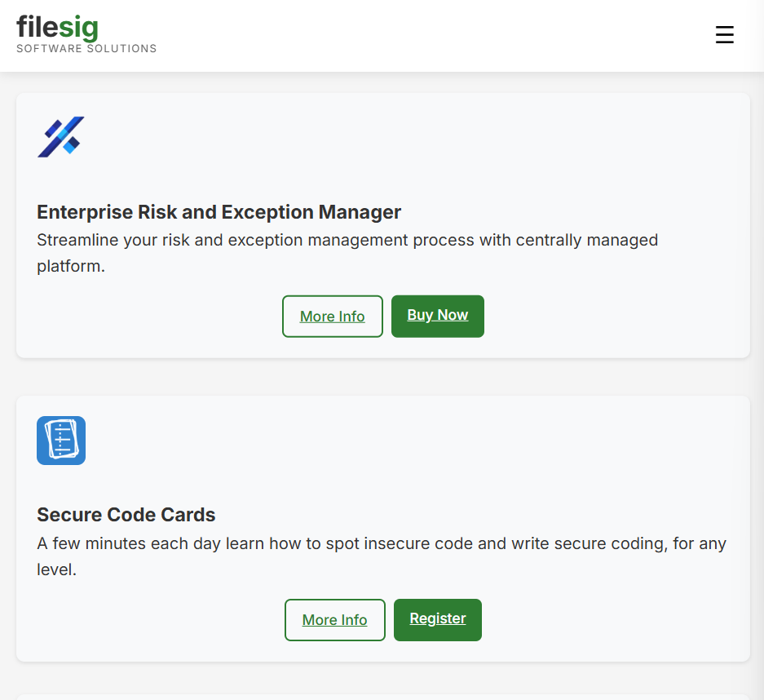
Task: Click the Enterprise Risk Manager product icon
Action: click(x=61, y=137)
